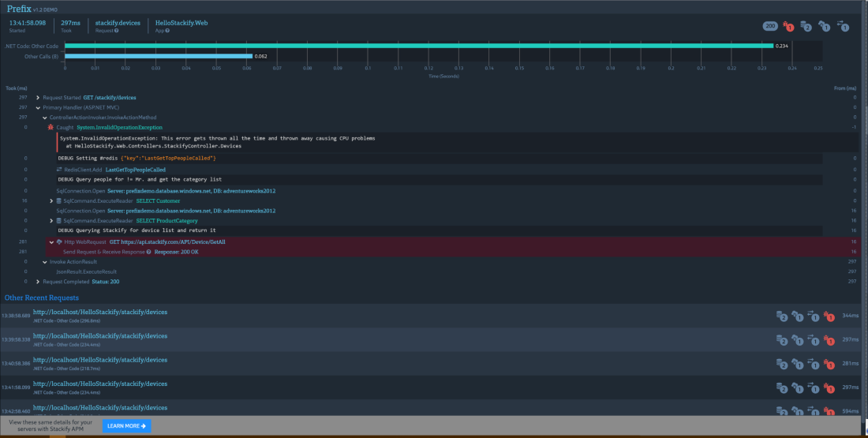Viewport: 868px width, 438px height.
Task: Click the 200 status code badge
Action: [x=770, y=26]
